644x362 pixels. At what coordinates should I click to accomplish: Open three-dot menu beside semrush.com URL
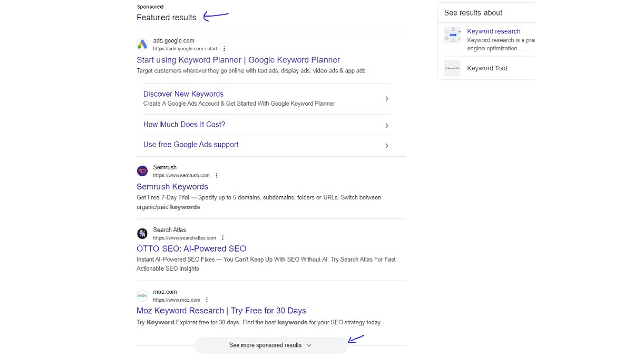tap(216, 175)
